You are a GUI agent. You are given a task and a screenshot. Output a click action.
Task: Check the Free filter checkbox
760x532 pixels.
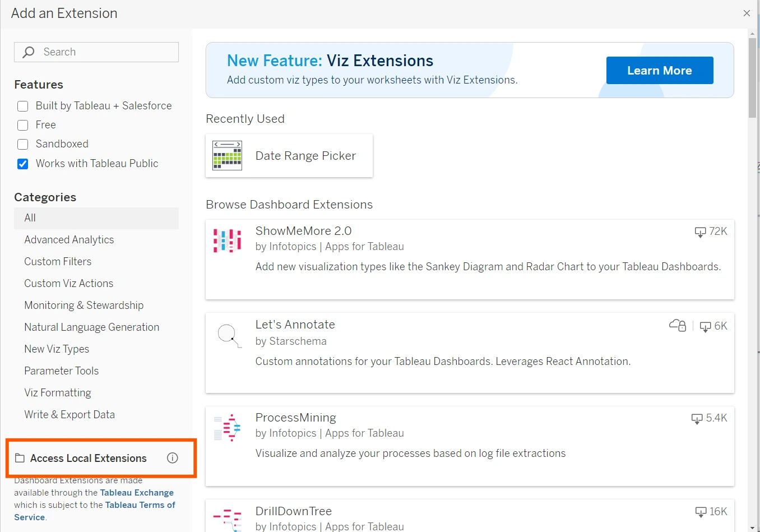23,125
